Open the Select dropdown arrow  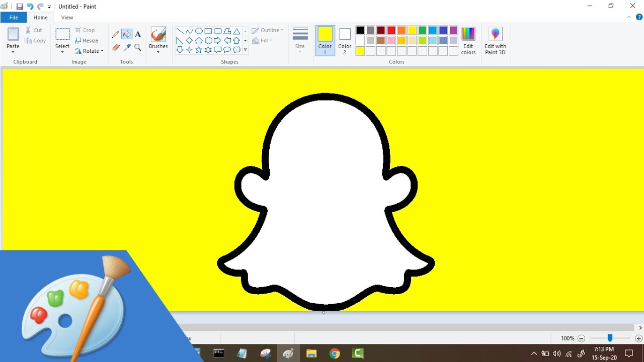click(x=62, y=52)
